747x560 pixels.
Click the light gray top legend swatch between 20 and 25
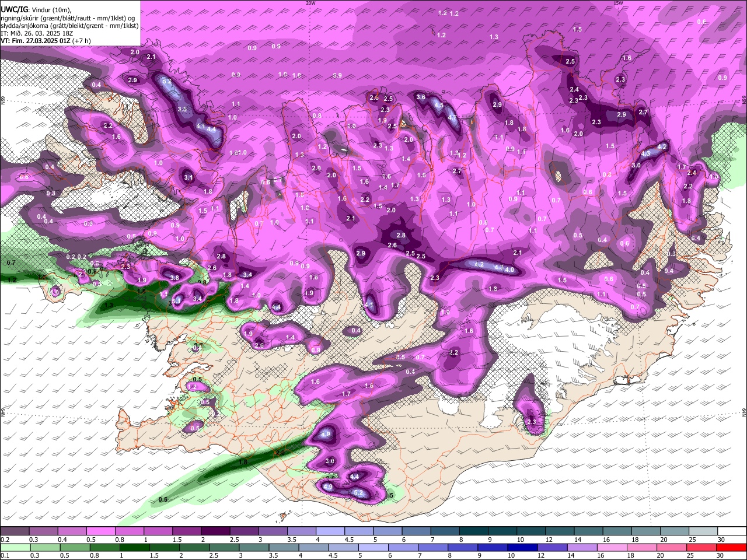tap(674, 531)
